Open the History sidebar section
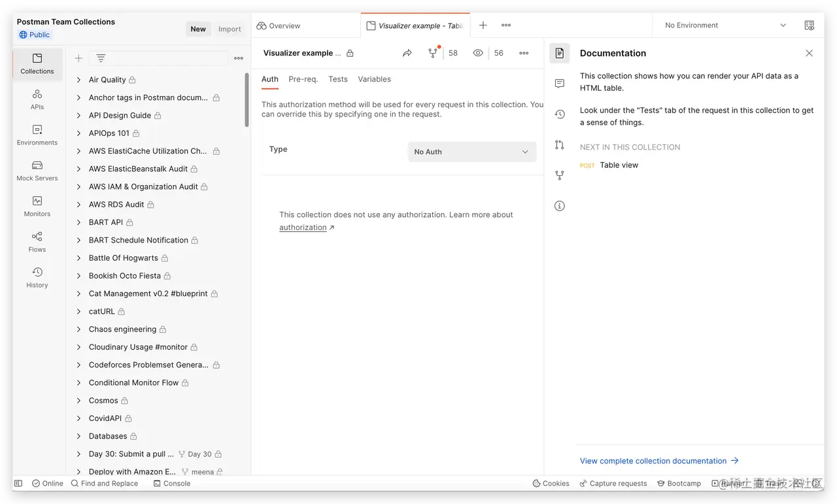This screenshot has height=504, width=837. [37, 277]
